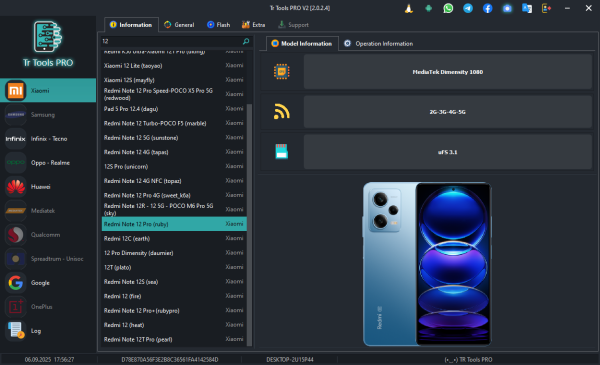Click the 2G-3G-4G-5G network field

click(448, 112)
